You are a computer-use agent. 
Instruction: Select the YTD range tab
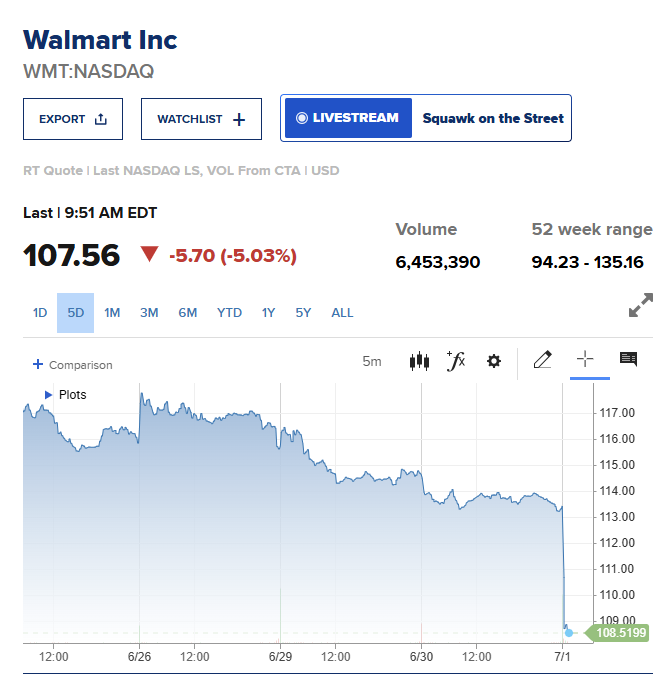[x=229, y=312]
